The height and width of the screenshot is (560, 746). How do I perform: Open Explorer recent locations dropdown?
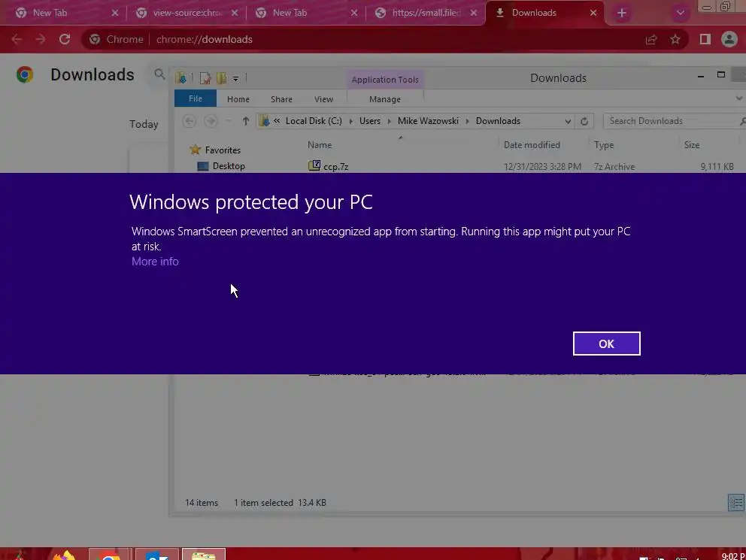point(229,121)
